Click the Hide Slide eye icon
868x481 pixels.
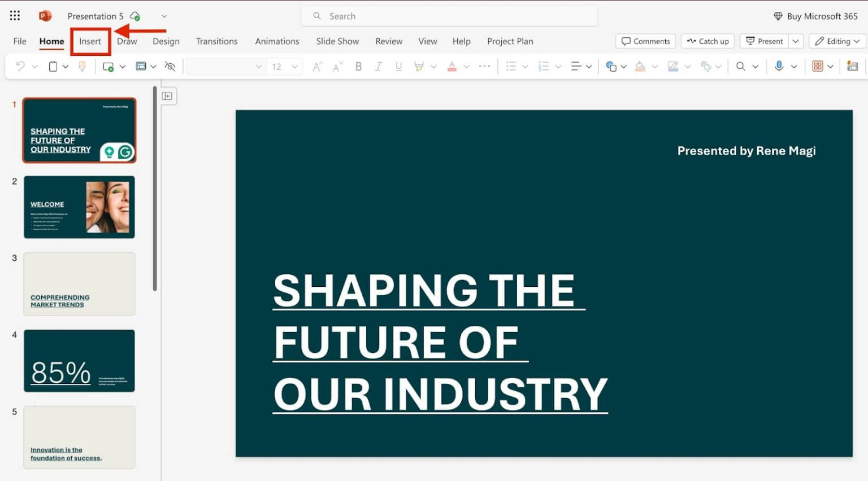coord(170,66)
